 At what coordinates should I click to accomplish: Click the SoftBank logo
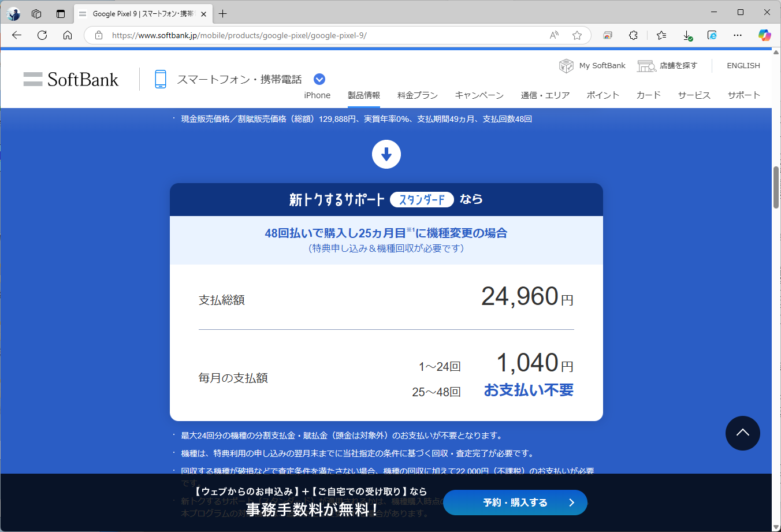tap(71, 79)
